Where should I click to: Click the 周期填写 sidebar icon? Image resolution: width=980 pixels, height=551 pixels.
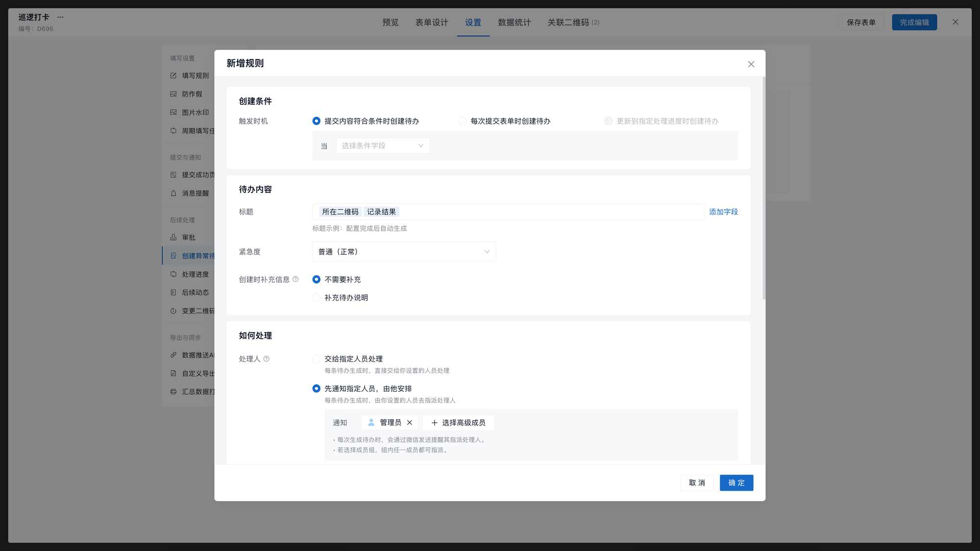pyautogui.click(x=173, y=131)
